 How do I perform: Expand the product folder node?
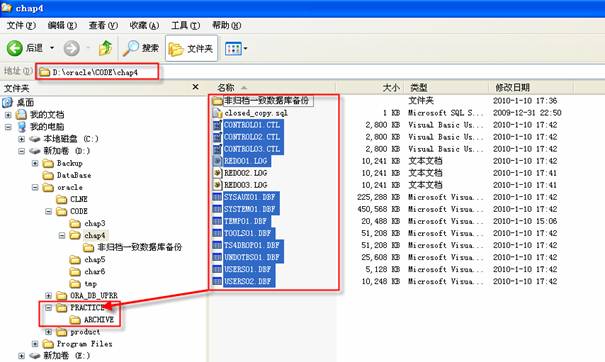(x=48, y=332)
